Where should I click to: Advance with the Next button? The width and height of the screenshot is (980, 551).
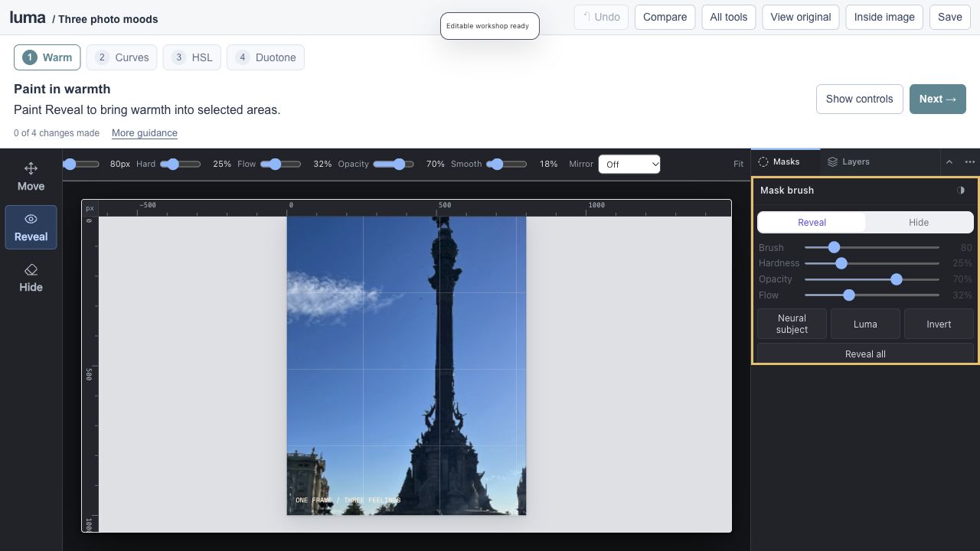tap(937, 99)
